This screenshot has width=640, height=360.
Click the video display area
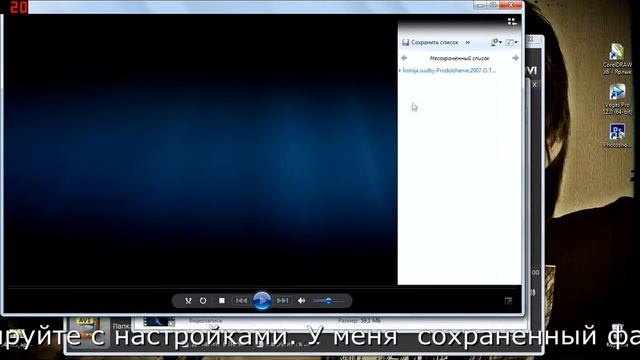click(201, 150)
